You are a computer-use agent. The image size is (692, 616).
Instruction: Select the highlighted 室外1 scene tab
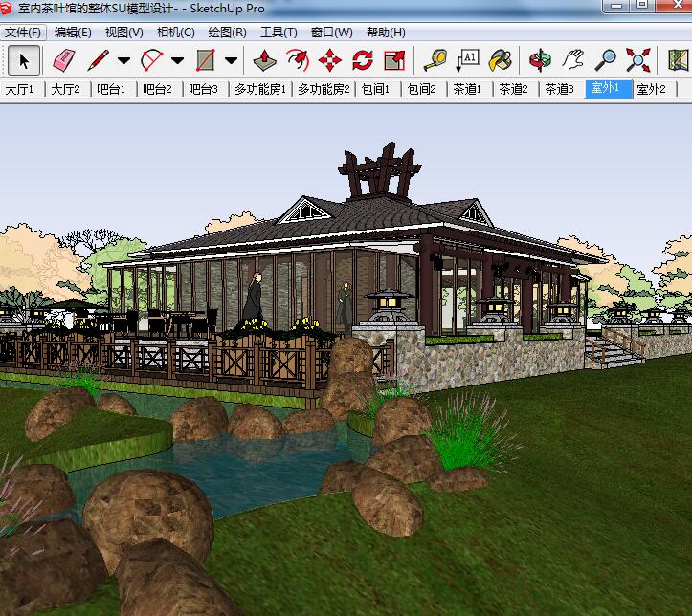[608, 89]
